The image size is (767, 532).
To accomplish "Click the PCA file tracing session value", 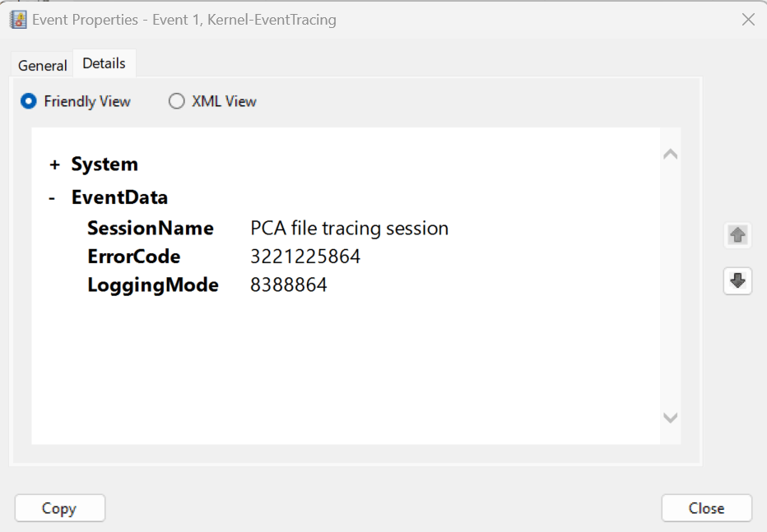I will tap(350, 228).
